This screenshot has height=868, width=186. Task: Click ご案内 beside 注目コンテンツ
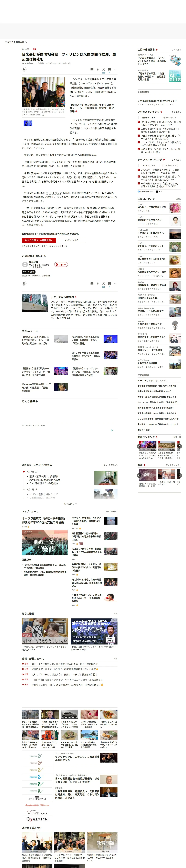[178, 199]
